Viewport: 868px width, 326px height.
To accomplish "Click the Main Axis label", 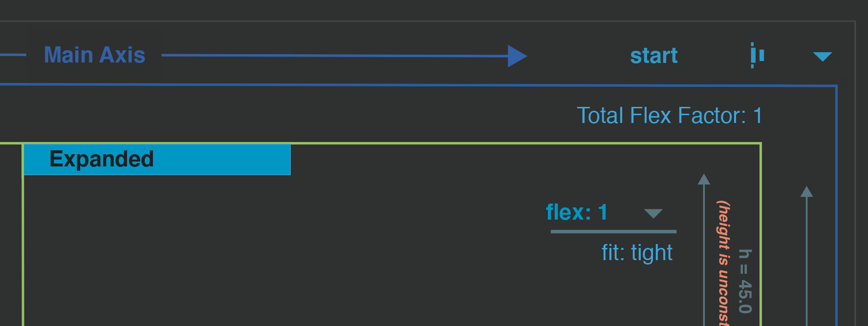I will pyautogui.click(x=94, y=55).
